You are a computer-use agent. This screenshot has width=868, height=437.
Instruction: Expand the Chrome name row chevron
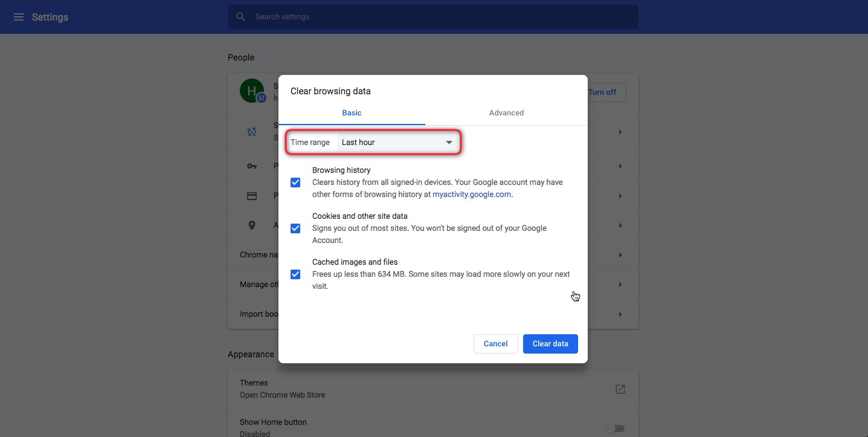click(x=620, y=255)
